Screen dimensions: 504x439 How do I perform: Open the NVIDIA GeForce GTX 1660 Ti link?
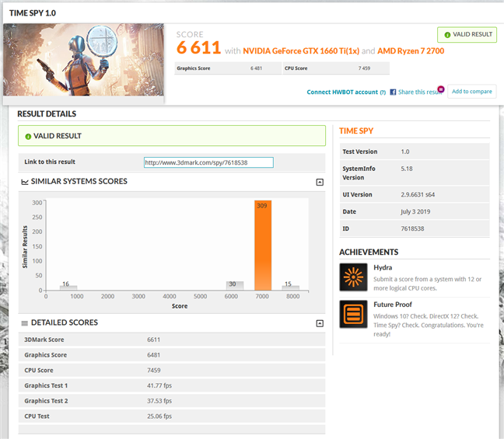pos(301,51)
